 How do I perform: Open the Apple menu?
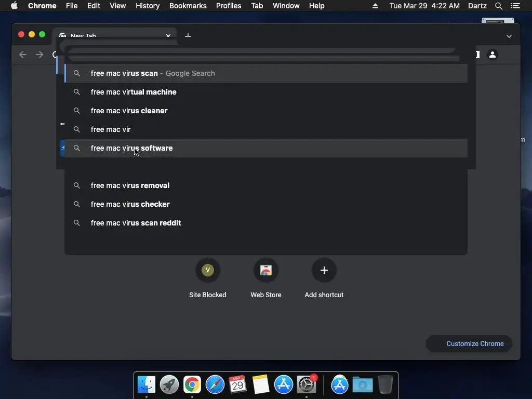tap(14, 6)
